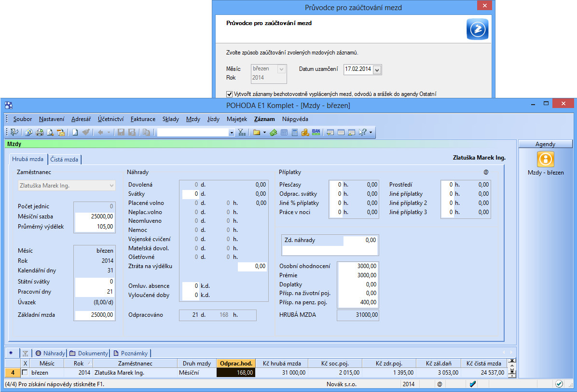The width and height of the screenshot is (577, 392).
Task: Click the Svátky days input field
Action: [191, 194]
